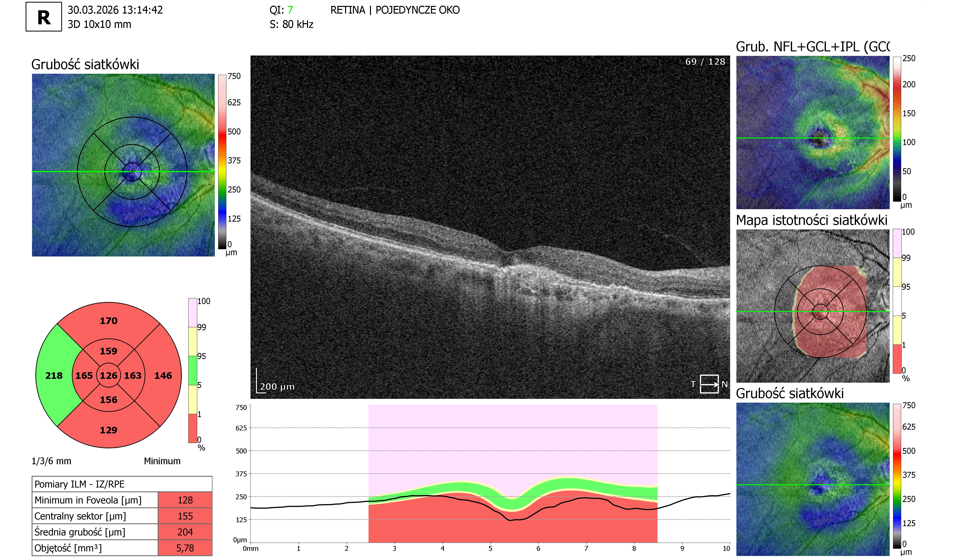Click the QI: 7 quality indicator
The height and width of the screenshot is (560, 953).
pos(281,10)
